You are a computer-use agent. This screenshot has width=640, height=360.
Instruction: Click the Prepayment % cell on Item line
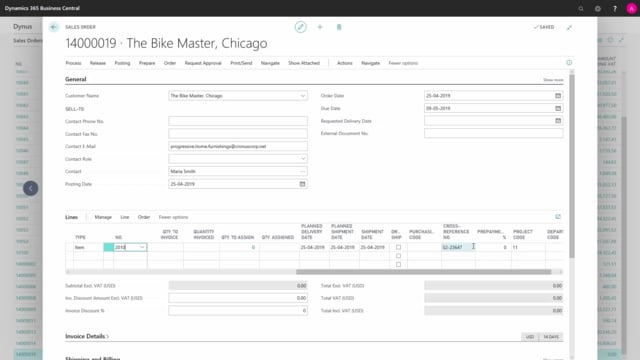(493, 247)
